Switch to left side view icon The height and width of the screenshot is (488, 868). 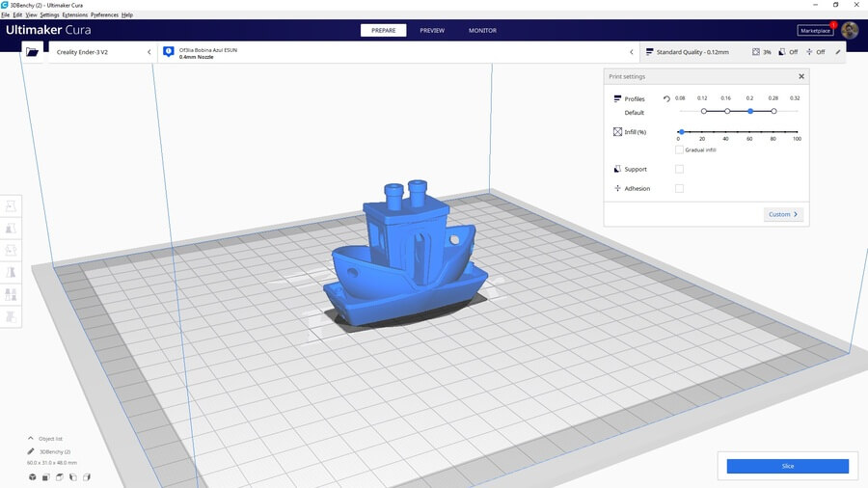73,477
